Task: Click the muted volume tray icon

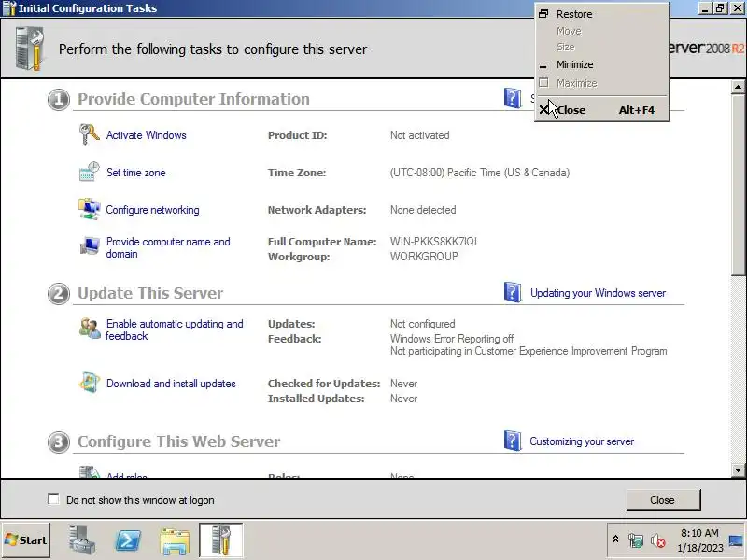Action: coord(658,540)
